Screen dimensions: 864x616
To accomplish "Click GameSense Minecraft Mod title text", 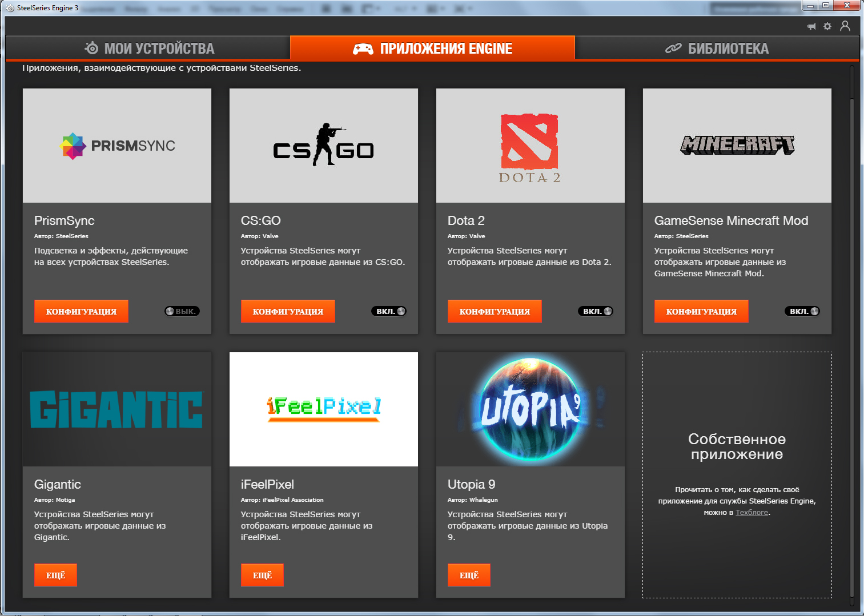I will point(731,221).
